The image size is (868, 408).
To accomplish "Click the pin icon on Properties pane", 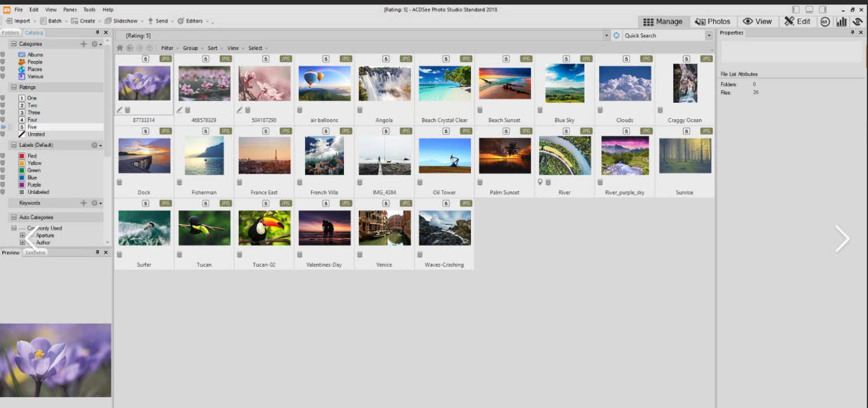I will 853,33.
